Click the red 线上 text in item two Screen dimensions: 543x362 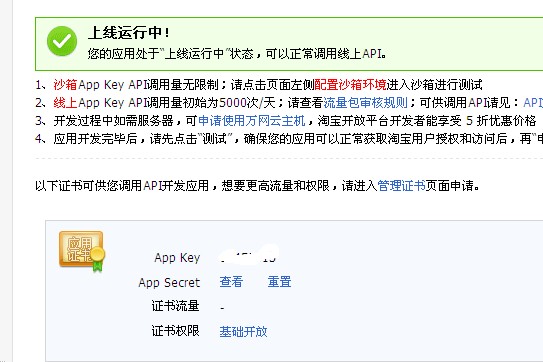pyautogui.click(x=65, y=103)
